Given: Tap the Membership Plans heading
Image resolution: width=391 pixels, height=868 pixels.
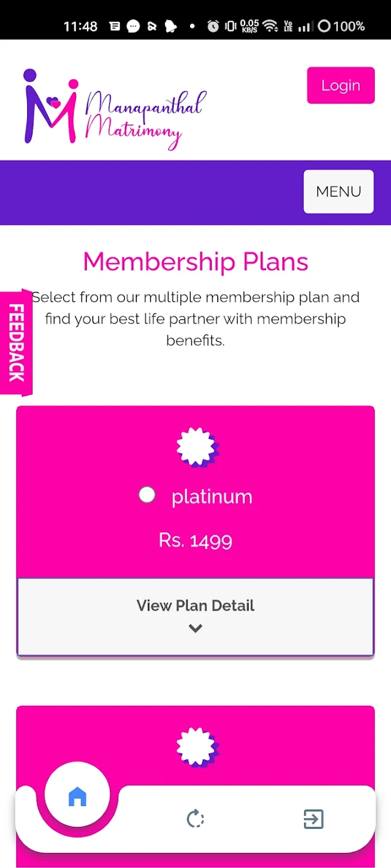Looking at the screenshot, I should pyautogui.click(x=195, y=262).
